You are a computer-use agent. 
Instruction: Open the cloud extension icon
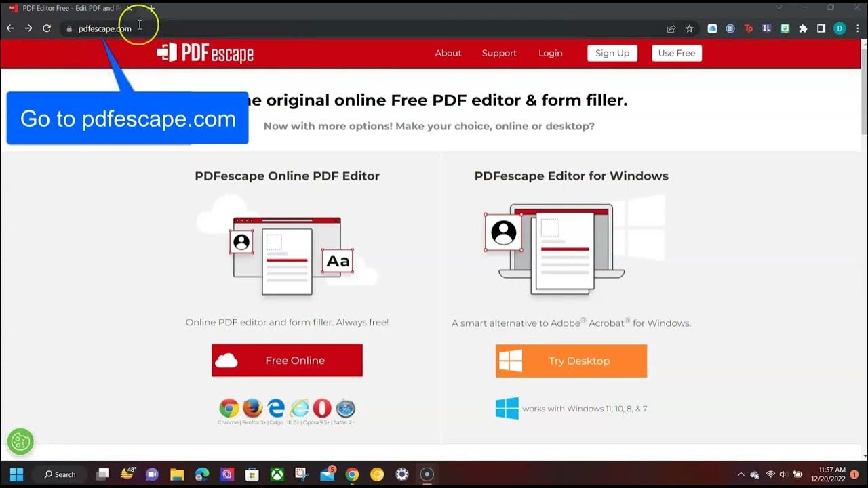pyautogui.click(x=712, y=28)
